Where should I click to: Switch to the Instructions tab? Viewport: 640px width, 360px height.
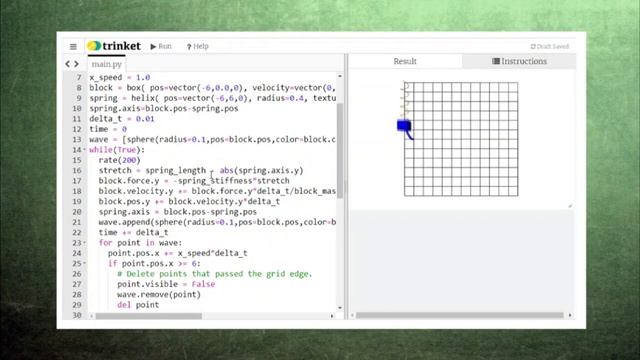[x=519, y=61]
